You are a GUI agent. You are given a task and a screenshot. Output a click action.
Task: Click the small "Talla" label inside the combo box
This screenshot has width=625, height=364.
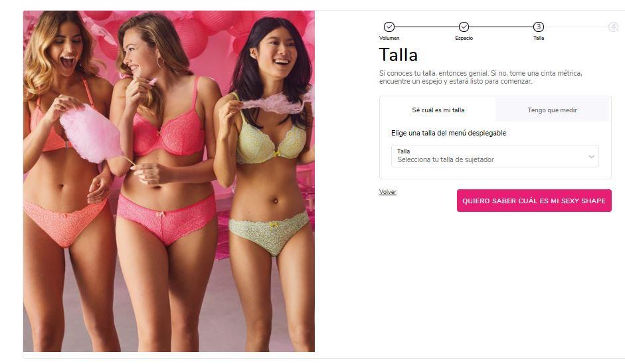pyautogui.click(x=403, y=151)
